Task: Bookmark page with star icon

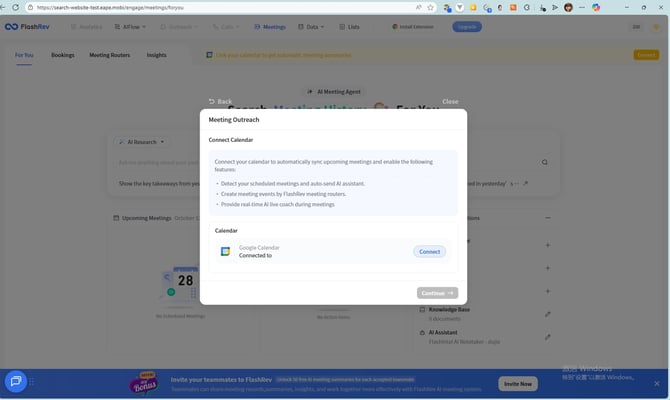Action: [x=430, y=7]
